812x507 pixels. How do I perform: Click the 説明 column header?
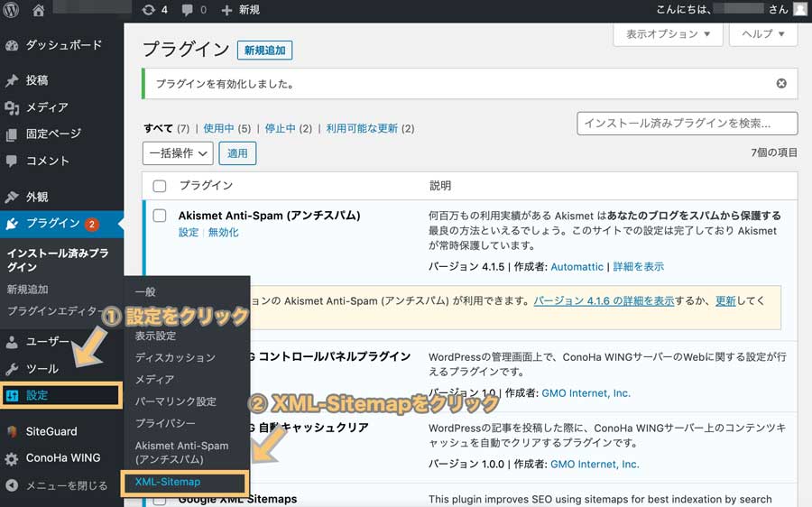[x=440, y=186]
